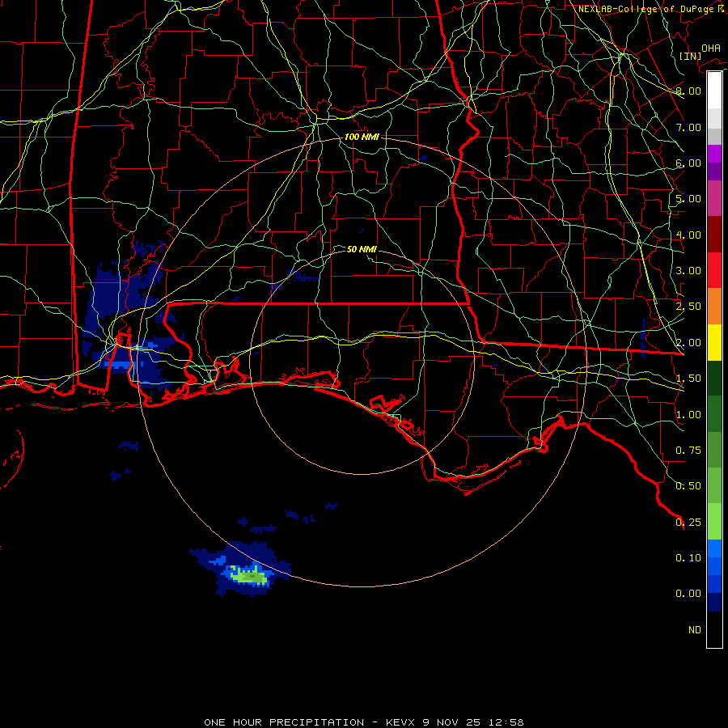728x728 pixels.
Task: Click the [IN] units label
Action: pos(690,56)
